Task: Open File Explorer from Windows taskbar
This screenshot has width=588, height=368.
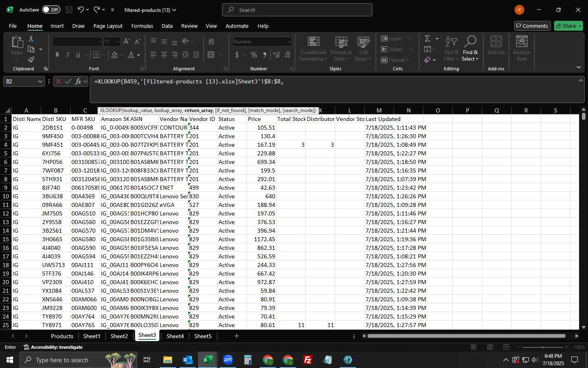Action: point(167,360)
